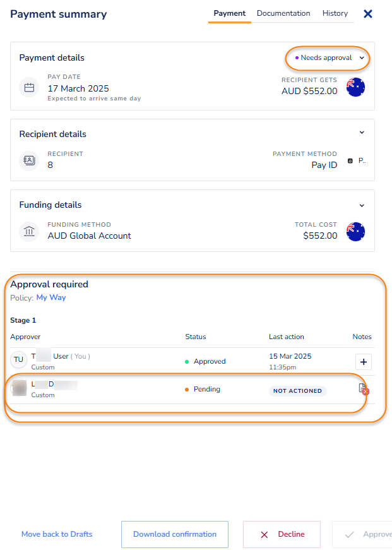
Task: Switch to the History tab
Action: point(335,13)
